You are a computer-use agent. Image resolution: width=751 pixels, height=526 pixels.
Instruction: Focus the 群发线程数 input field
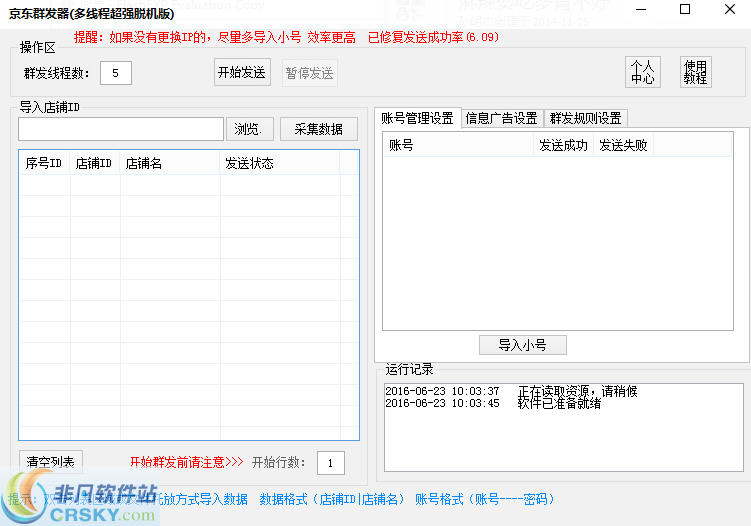tap(116, 73)
